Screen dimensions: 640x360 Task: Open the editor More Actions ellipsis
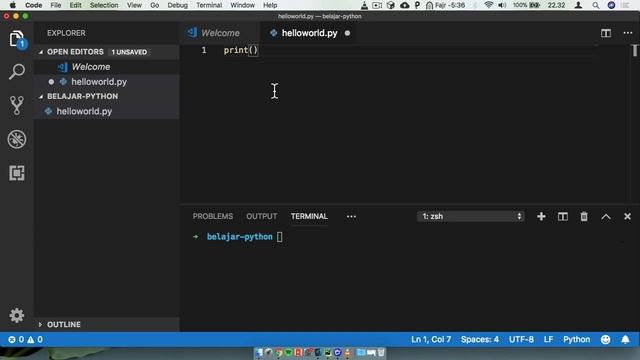(627, 33)
